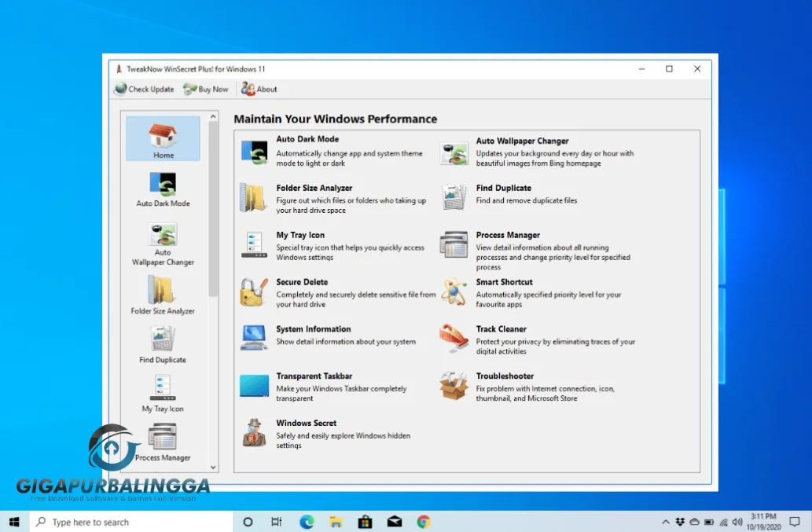Image resolution: width=812 pixels, height=532 pixels.
Task: Open Microsoft Store from taskbar
Action: [365, 522]
